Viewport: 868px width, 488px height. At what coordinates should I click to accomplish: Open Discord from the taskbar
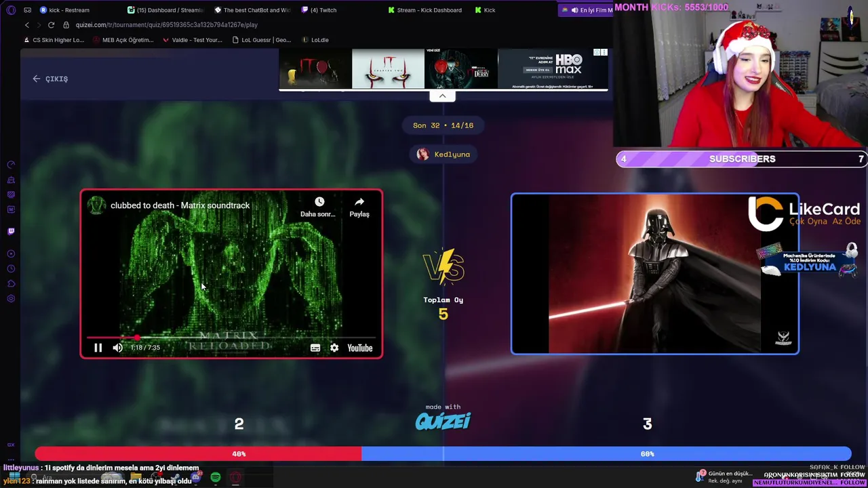pyautogui.click(x=195, y=478)
